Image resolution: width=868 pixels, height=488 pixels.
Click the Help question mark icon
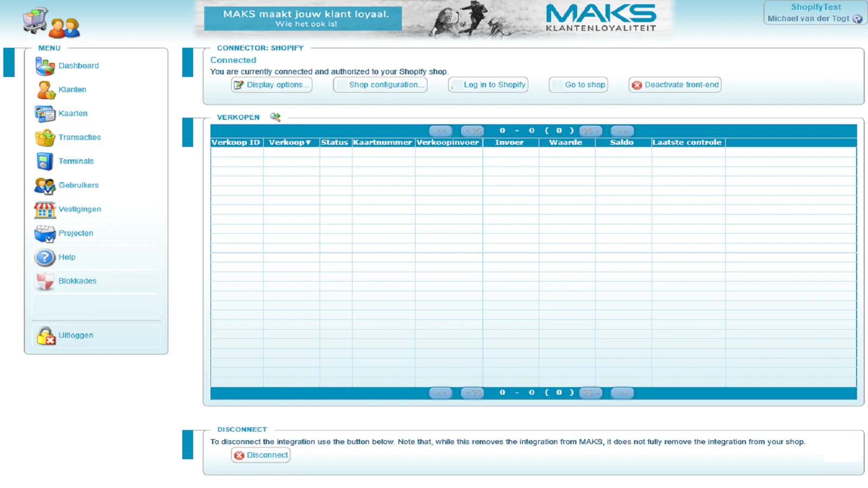coord(45,257)
